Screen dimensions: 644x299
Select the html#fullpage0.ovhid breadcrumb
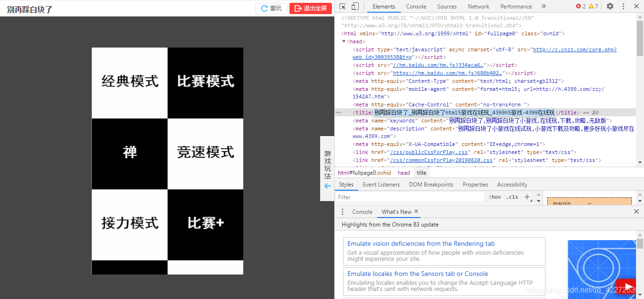coord(364,173)
